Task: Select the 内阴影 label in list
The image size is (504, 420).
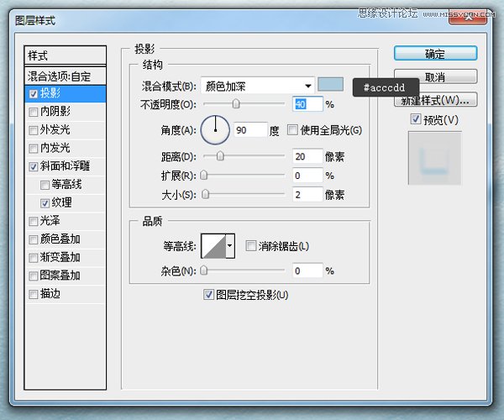Action: (x=55, y=111)
